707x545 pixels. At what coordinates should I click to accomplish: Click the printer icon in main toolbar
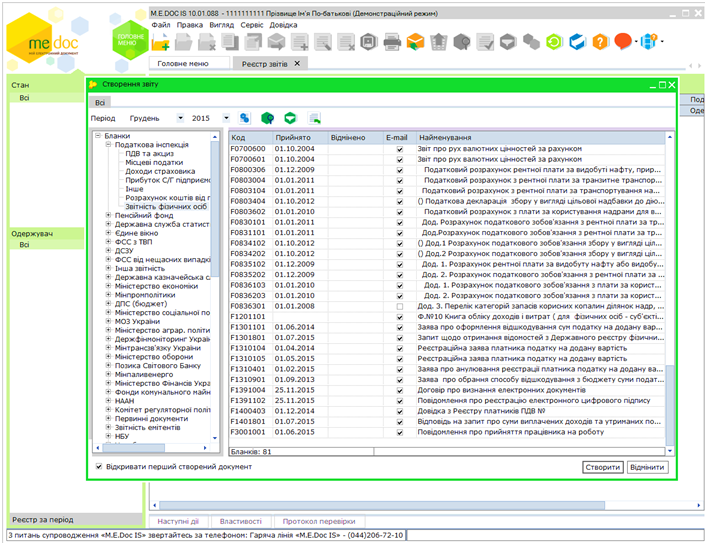point(393,41)
